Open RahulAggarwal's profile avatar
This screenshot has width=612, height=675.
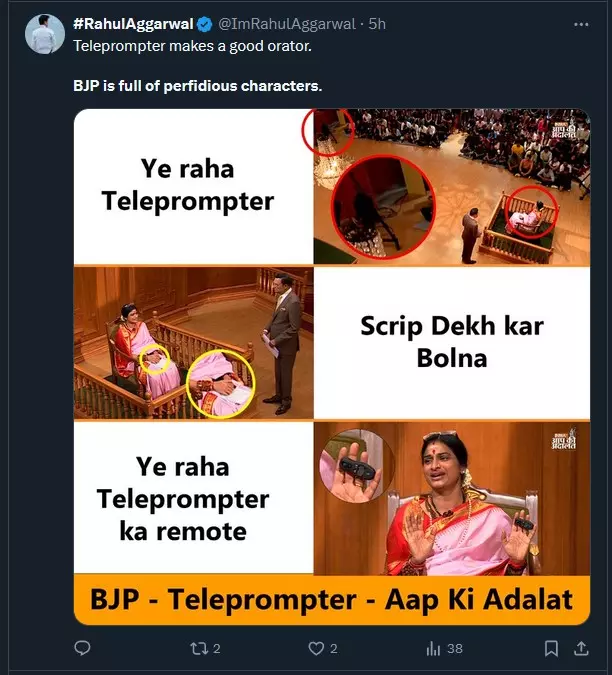point(45,34)
